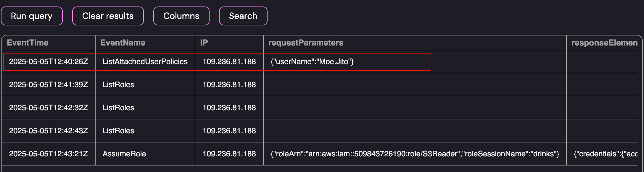Sort by the EventTime column header
The width and height of the screenshot is (644, 172).
[28, 43]
